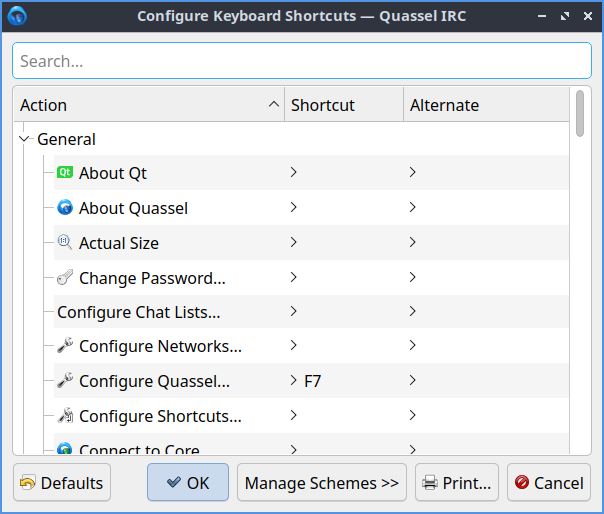Click the Print button
This screenshot has width=604, height=514.
[457, 483]
